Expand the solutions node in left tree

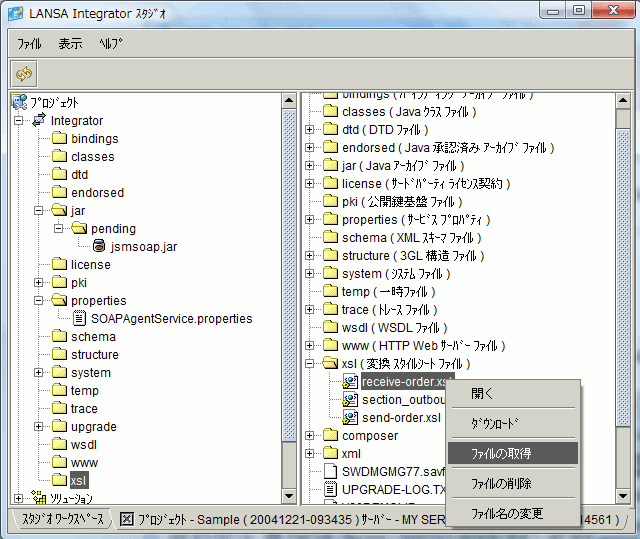19,499
